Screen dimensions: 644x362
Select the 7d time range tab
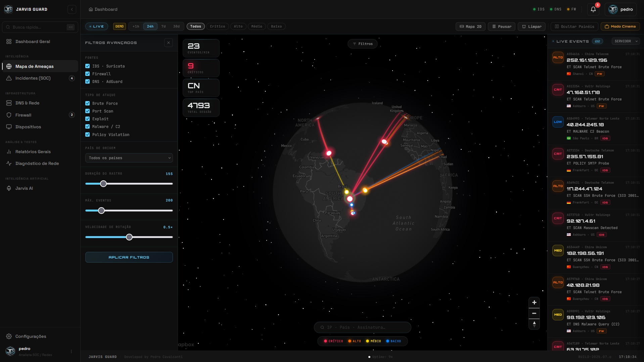(164, 27)
